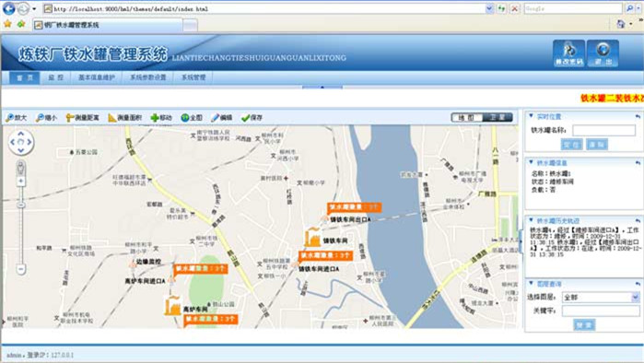Activate the green 移动 move tool
Viewport: 644px width, 363px height.
coord(161,118)
